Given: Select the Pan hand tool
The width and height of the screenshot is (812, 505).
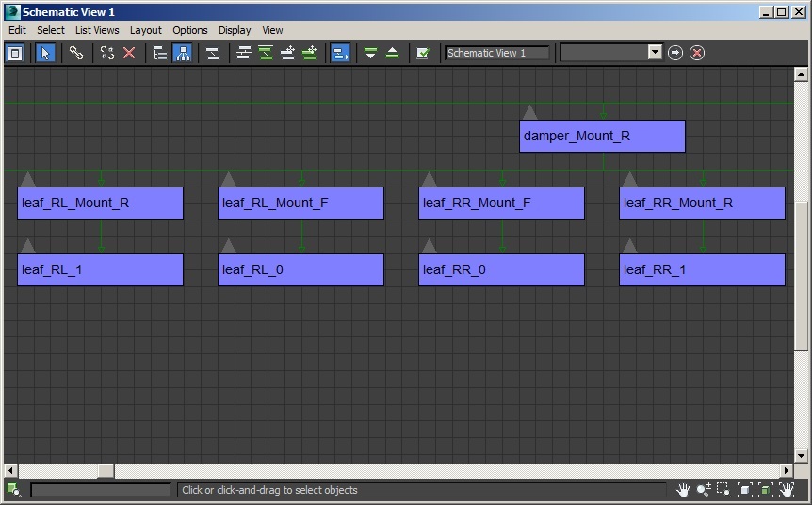Looking at the screenshot, I should click(x=683, y=490).
